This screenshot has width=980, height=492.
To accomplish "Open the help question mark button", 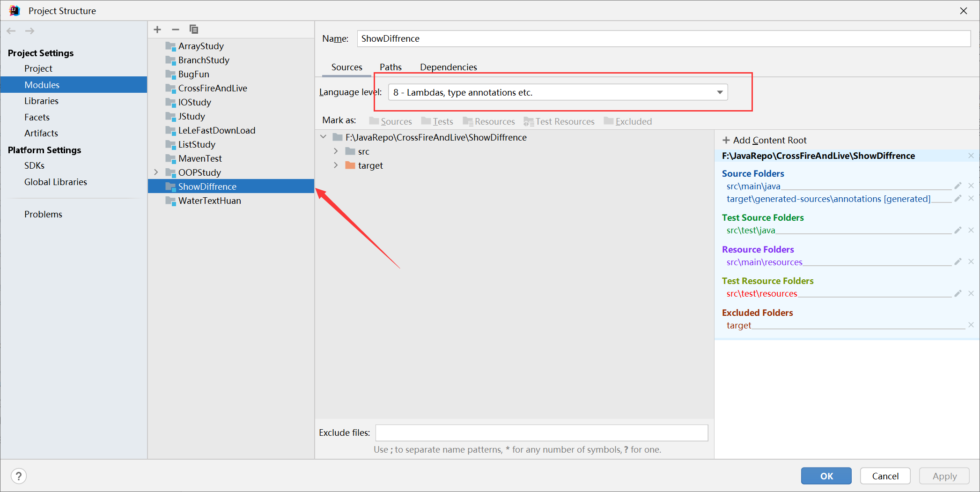I will point(19,476).
